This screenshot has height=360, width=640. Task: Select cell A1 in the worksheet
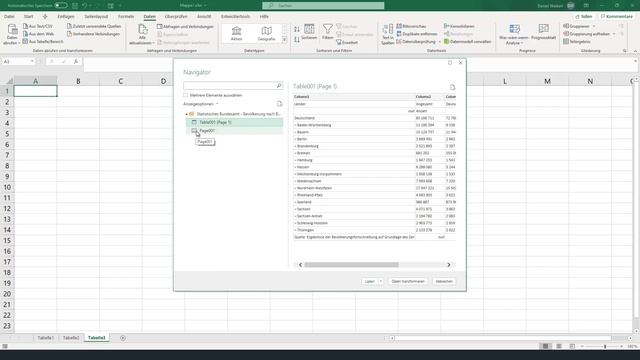(x=36, y=91)
